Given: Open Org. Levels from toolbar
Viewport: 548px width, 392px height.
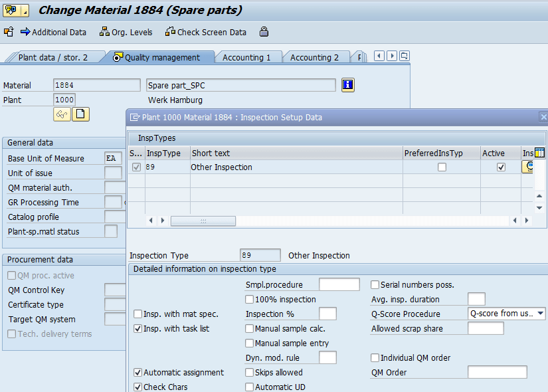Looking at the screenshot, I should point(126,32).
